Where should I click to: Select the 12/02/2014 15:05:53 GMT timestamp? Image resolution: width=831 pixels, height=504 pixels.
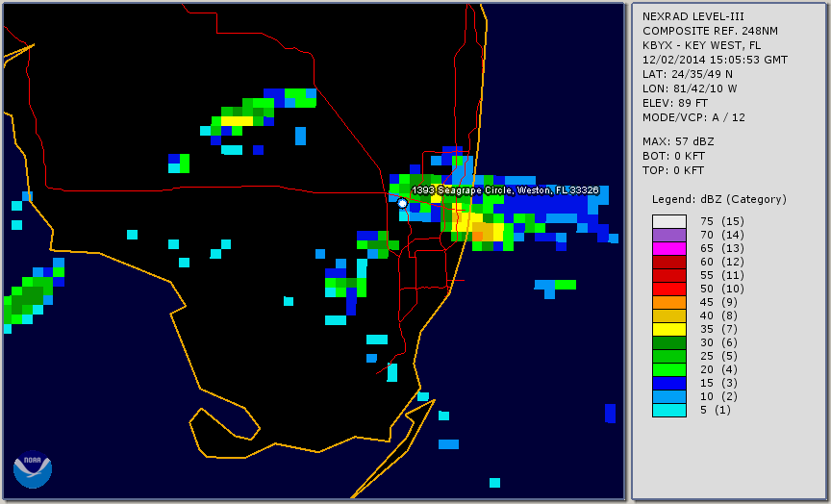(715, 60)
